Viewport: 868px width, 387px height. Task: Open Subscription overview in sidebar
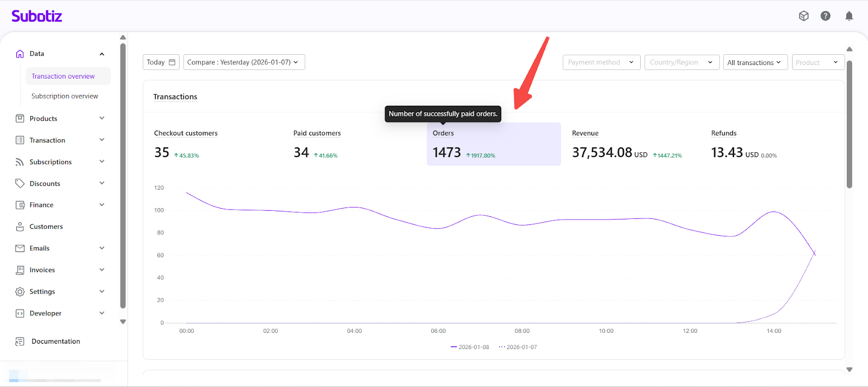pyautogui.click(x=65, y=96)
